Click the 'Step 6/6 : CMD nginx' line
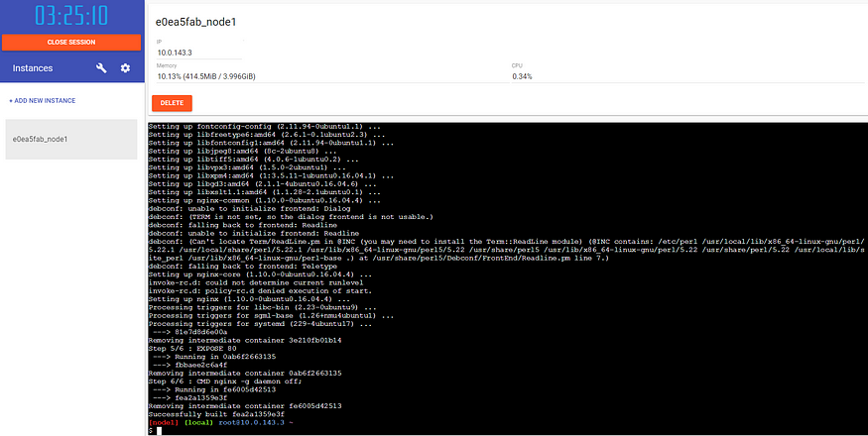This screenshot has height=436, width=868. 225,381
